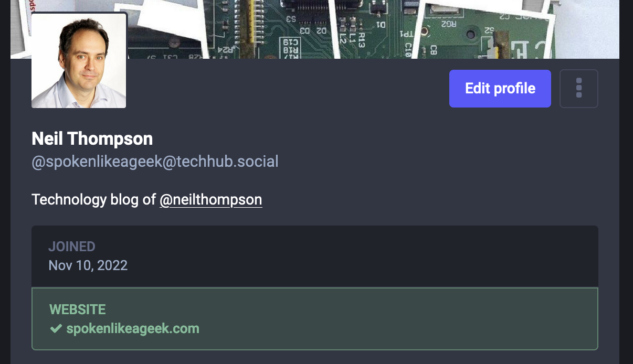Click the JOINED field label
This screenshot has width=633, height=364.
coord(72,247)
